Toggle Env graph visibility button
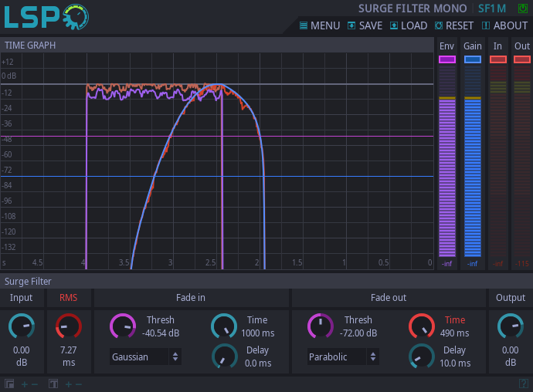 [447, 59]
